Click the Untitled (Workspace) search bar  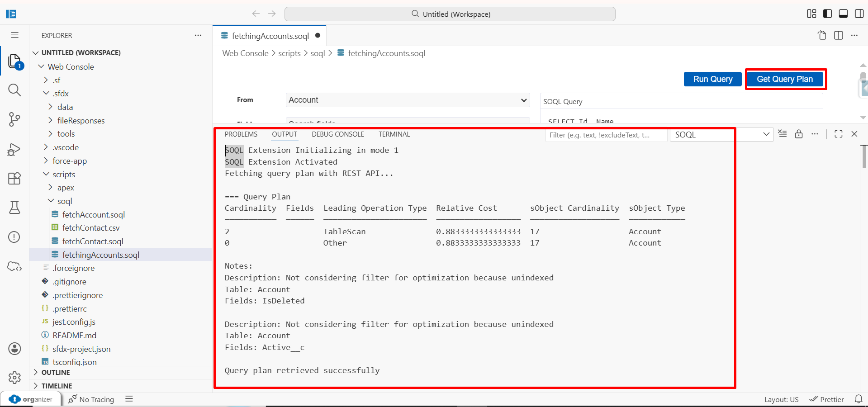click(x=450, y=14)
